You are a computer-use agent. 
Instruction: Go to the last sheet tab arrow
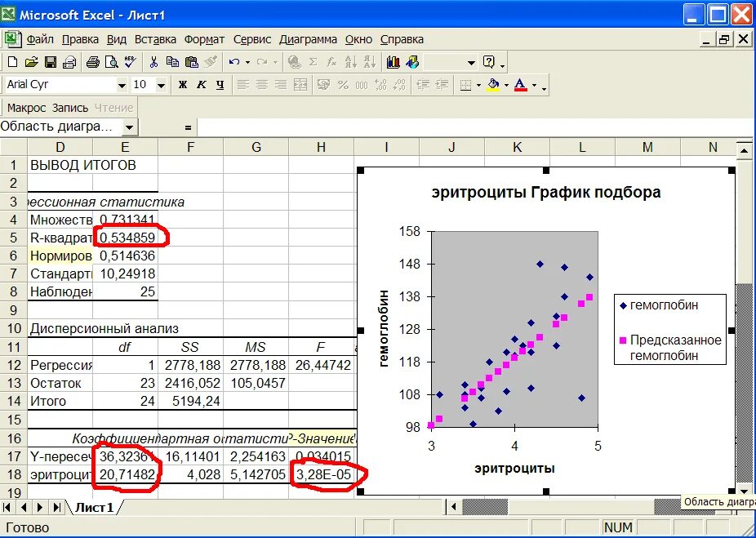tap(56, 507)
